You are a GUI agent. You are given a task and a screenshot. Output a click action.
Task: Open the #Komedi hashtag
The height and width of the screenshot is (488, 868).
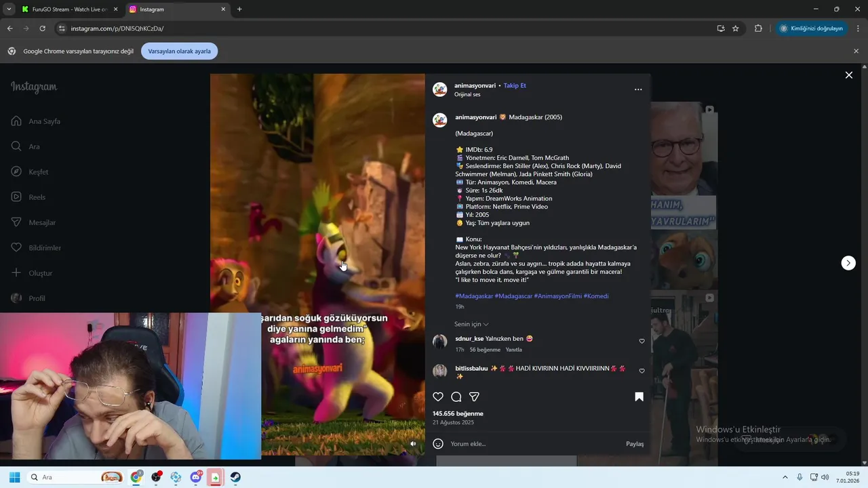tap(596, 296)
